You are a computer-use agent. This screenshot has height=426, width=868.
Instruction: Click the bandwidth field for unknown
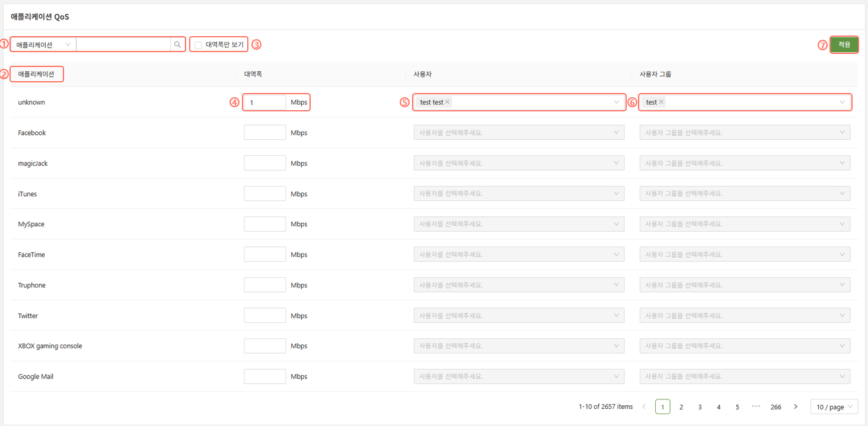[x=265, y=103]
